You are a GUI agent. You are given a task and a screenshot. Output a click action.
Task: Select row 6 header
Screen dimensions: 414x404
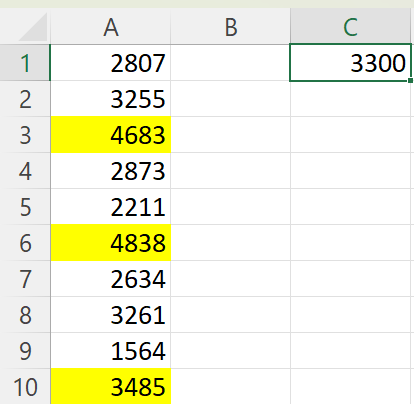pos(25,243)
